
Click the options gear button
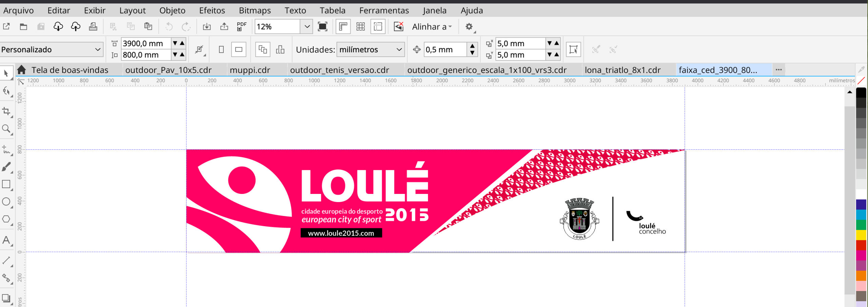(x=469, y=26)
